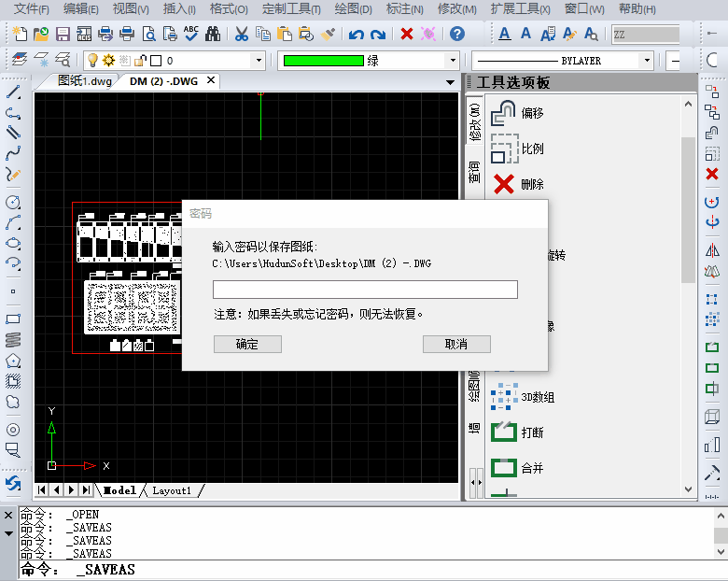Toggle layer freeze sun icon
The width and height of the screenshot is (728, 581).
point(108,61)
